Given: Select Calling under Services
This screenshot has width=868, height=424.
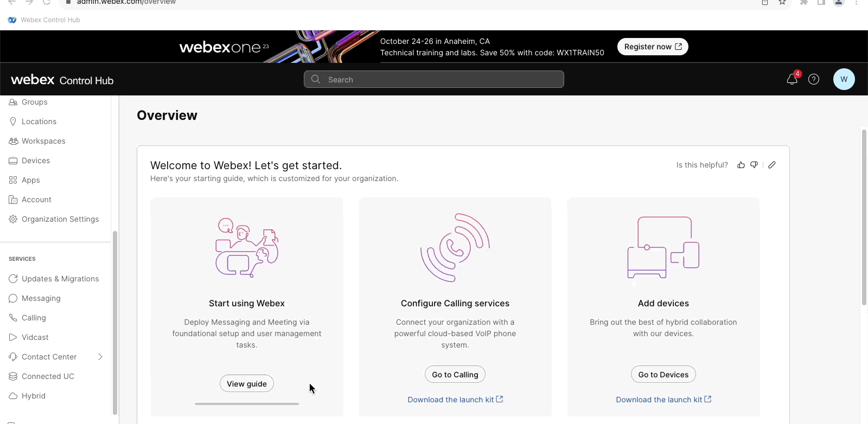Looking at the screenshot, I should pos(34,318).
